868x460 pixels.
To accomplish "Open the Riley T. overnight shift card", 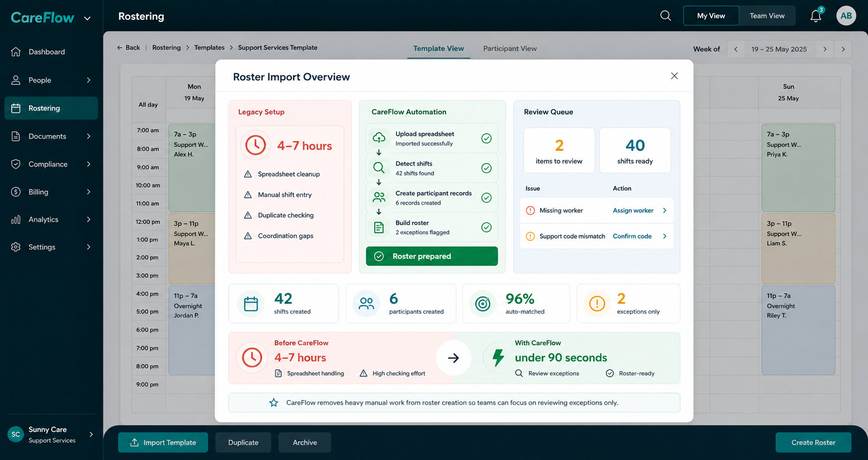I will [798, 331].
